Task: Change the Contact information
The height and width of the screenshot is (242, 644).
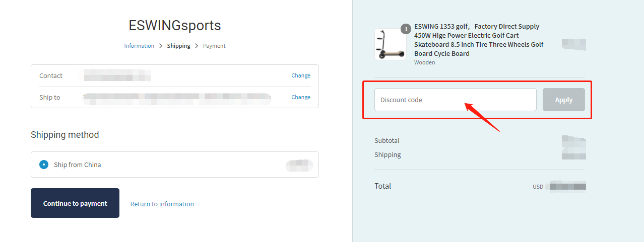Action: (x=301, y=75)
